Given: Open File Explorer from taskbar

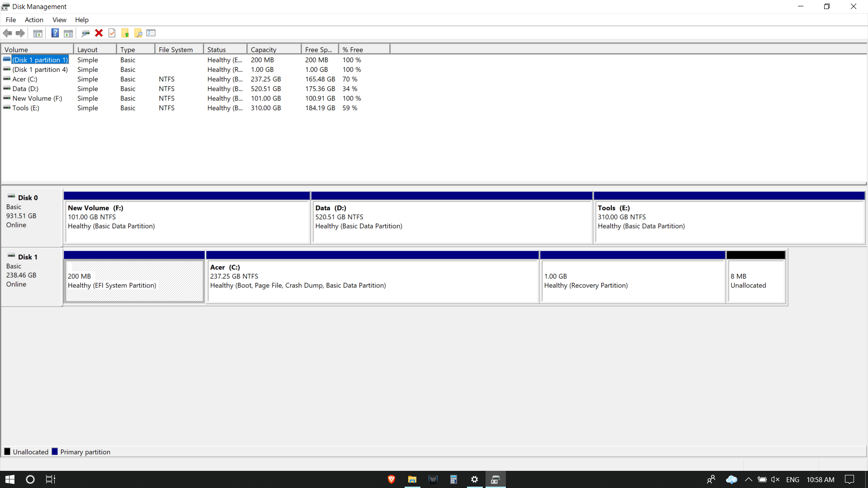Looking at the screenshot, I should click(x=412, y=479).
